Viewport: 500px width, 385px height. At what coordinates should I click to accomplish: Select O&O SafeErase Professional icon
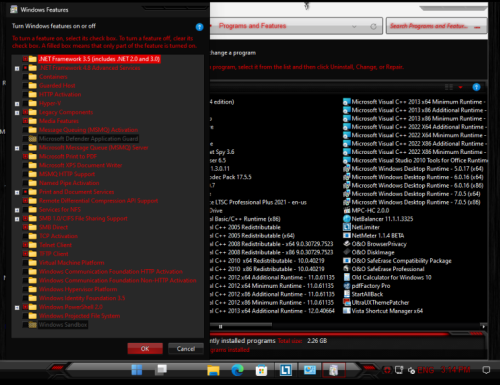pyautogui.click(x=347, y=269)
